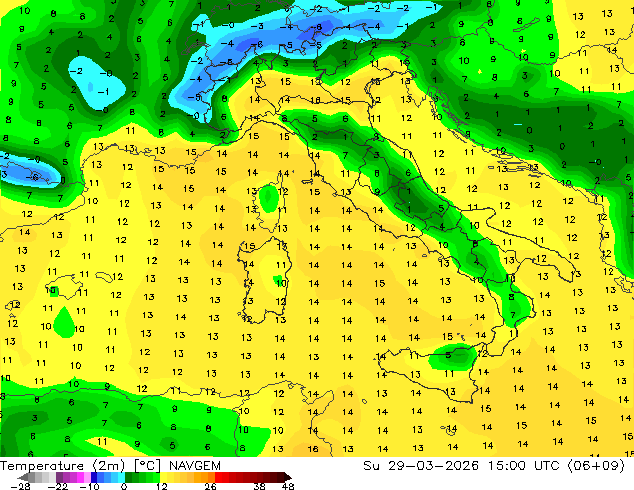634x490 pixels.
Task: Click the '0' legend scale label
Action: (x=124, y=486)
